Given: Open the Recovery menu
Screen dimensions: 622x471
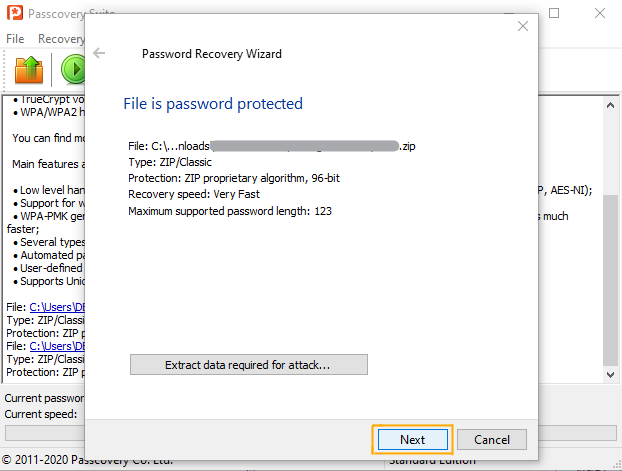Looking at the screenshot, I should (60, 39).
